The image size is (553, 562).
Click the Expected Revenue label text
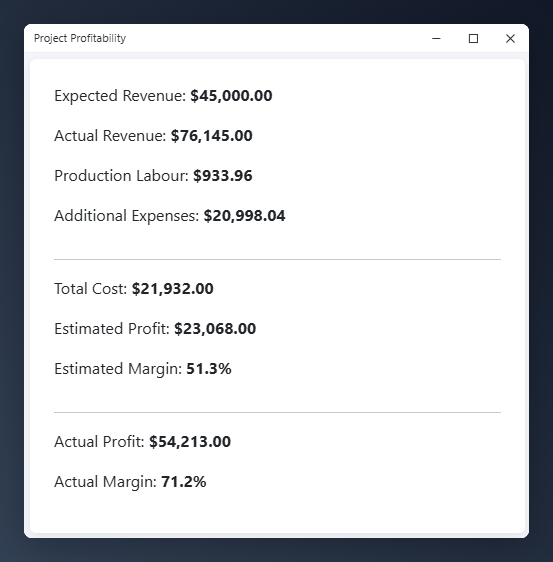[120, 96]
